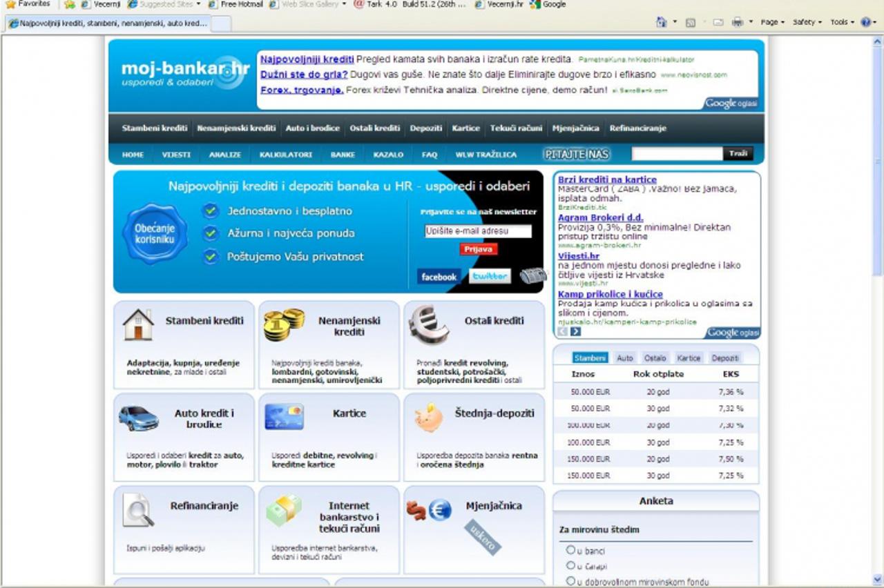The height and width of the screenshot is (588, 884).
Task: Open the Page dropdown menu
Action: tap(772, 22)
